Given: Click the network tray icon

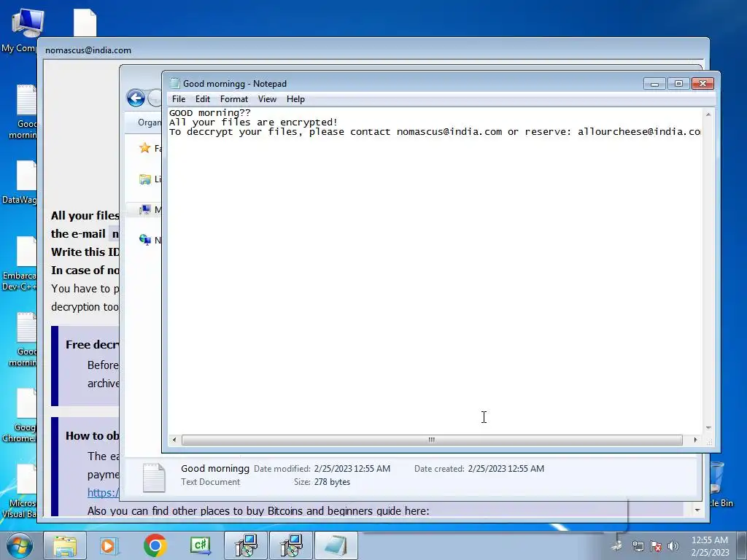Looking at the screenshot, I should 638,546.
